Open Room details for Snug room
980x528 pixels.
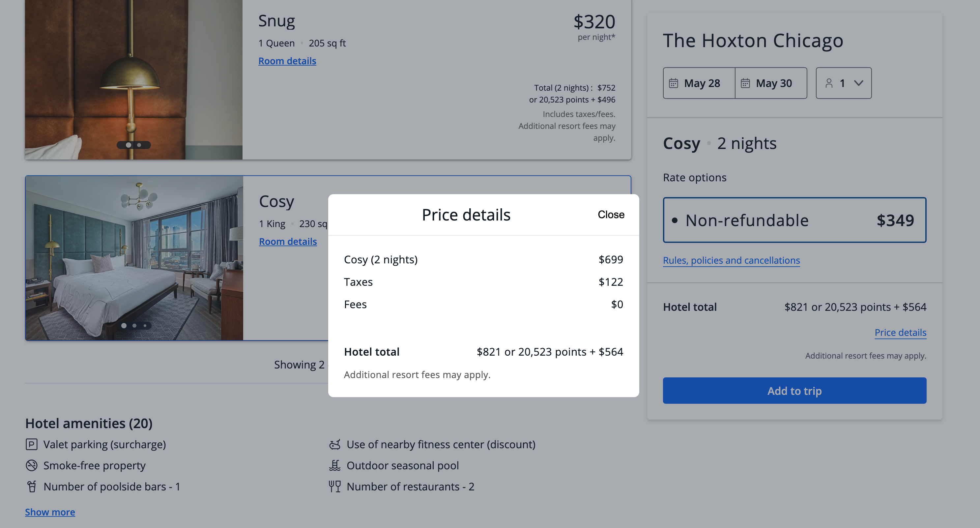coord(287,61)
